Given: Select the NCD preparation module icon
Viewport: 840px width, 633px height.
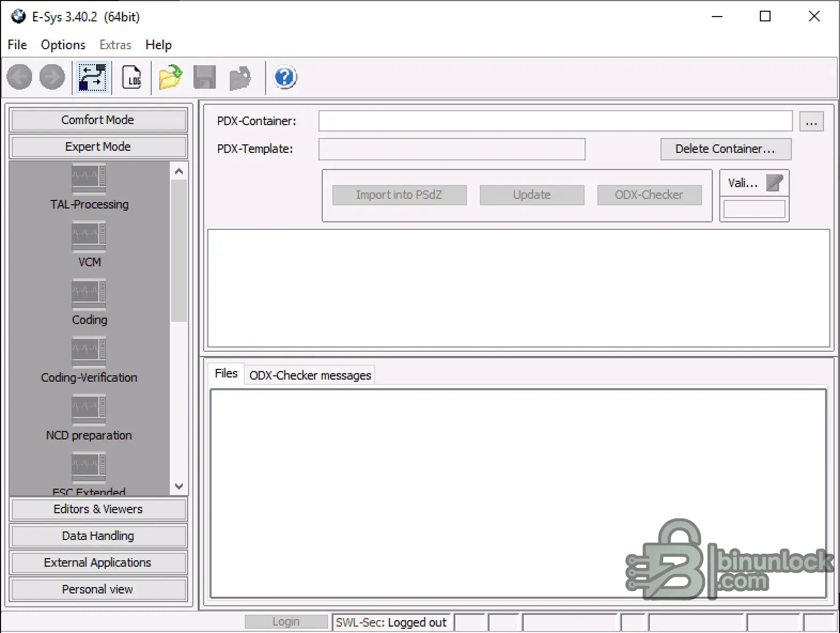Looking at the screenshot, I should point(89,410).
